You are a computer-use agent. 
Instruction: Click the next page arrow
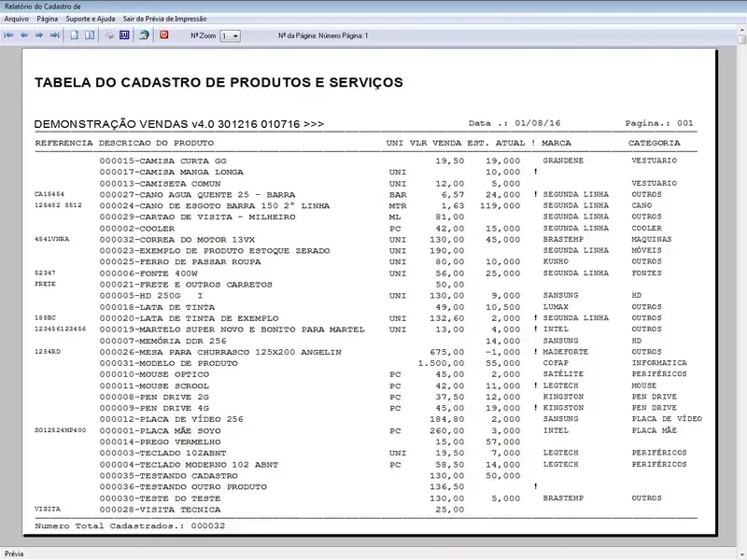tap(39, 35)
